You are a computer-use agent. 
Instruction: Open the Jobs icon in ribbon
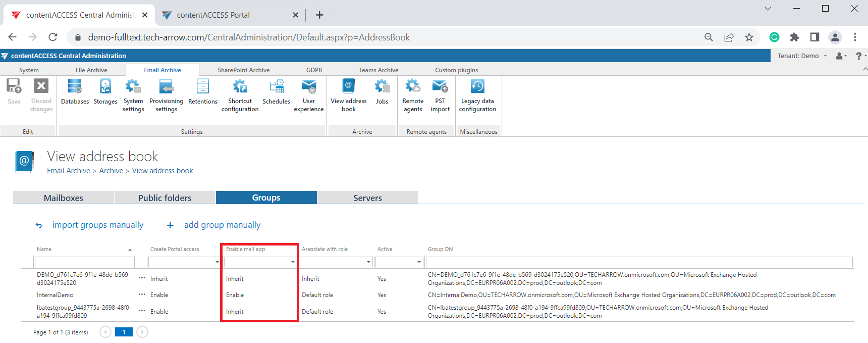coord(382,92)
